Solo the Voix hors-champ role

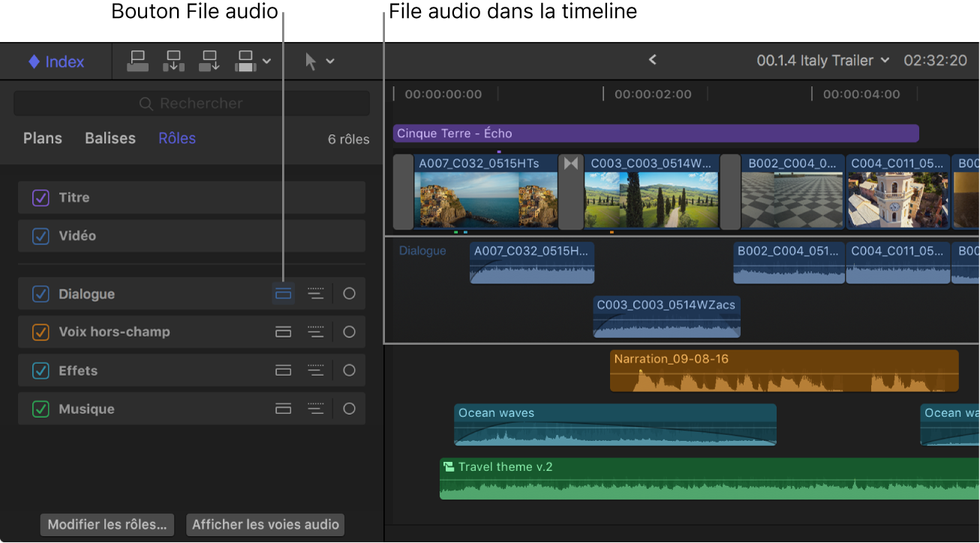click(x=348, y=331)
